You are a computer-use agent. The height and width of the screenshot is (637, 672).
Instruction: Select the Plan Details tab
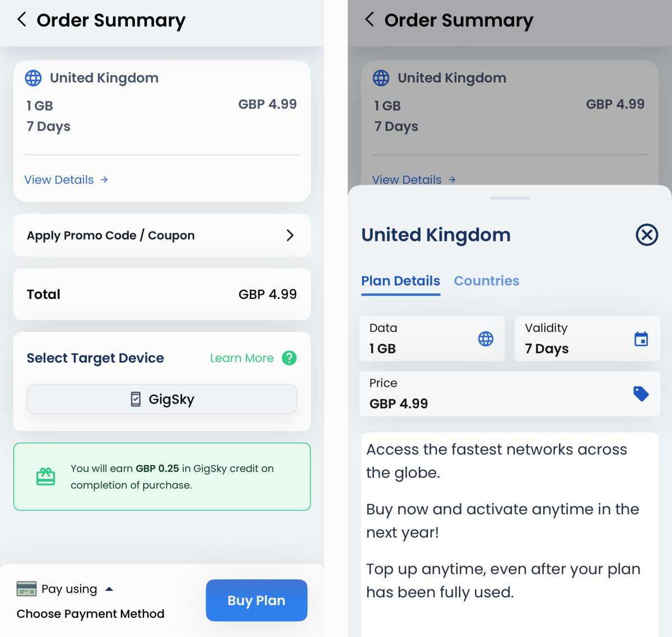pos(400,280)
